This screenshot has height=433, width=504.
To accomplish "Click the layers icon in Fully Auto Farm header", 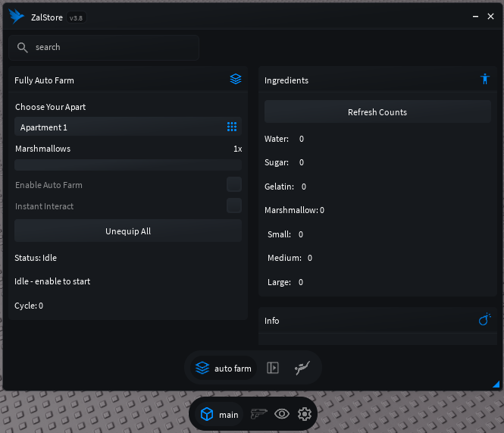I will 236,79.
